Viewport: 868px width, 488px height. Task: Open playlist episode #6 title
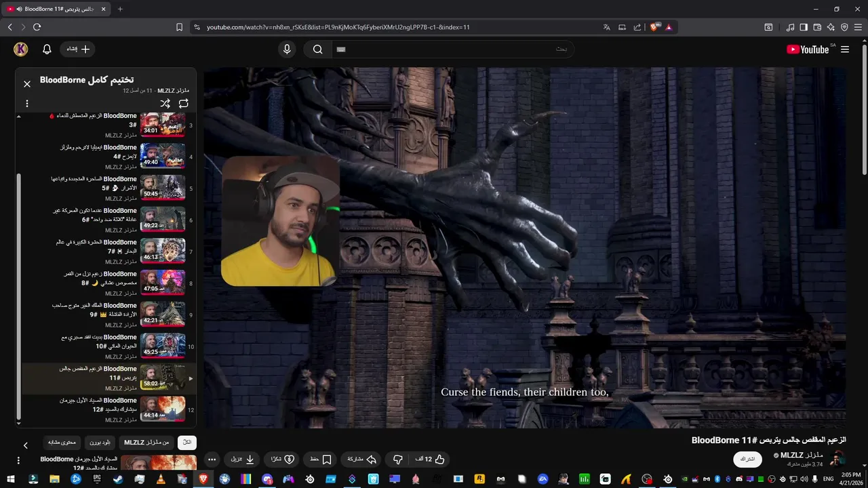tap(94, 216)
